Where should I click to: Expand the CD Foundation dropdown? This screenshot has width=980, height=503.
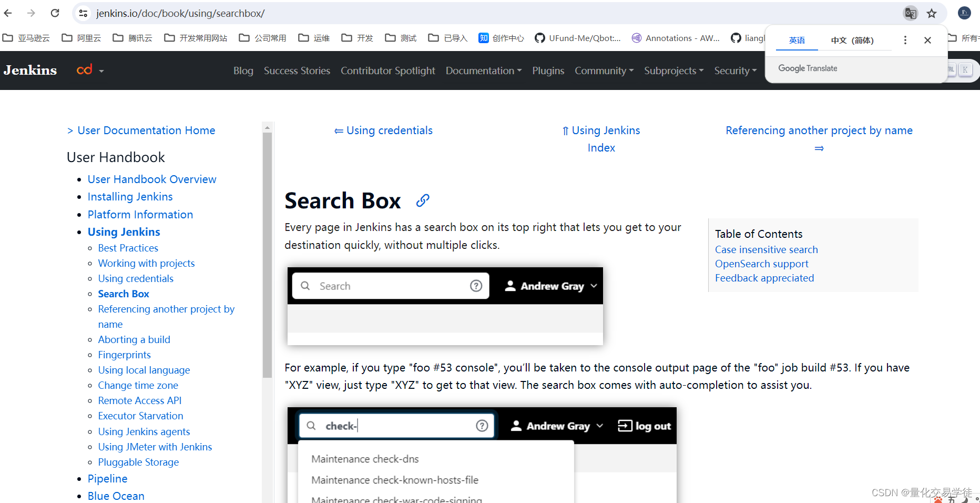90,70
